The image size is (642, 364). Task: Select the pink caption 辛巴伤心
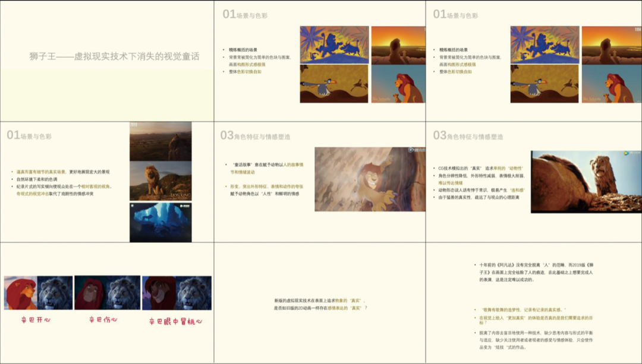tap(103, 319)
